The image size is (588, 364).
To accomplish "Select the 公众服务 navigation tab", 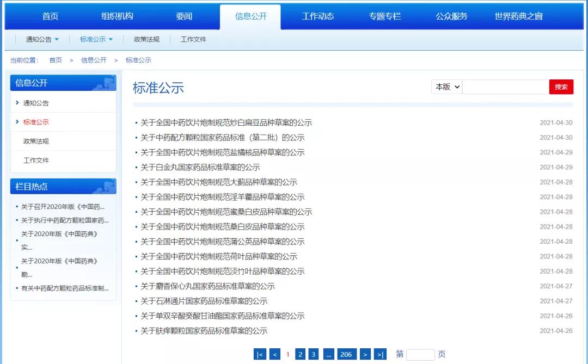I will 451,16.
